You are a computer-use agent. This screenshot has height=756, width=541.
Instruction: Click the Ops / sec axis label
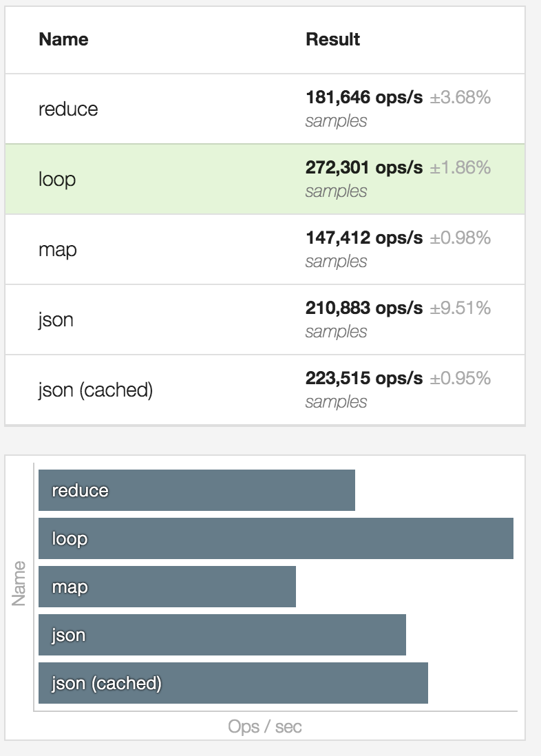265,726
